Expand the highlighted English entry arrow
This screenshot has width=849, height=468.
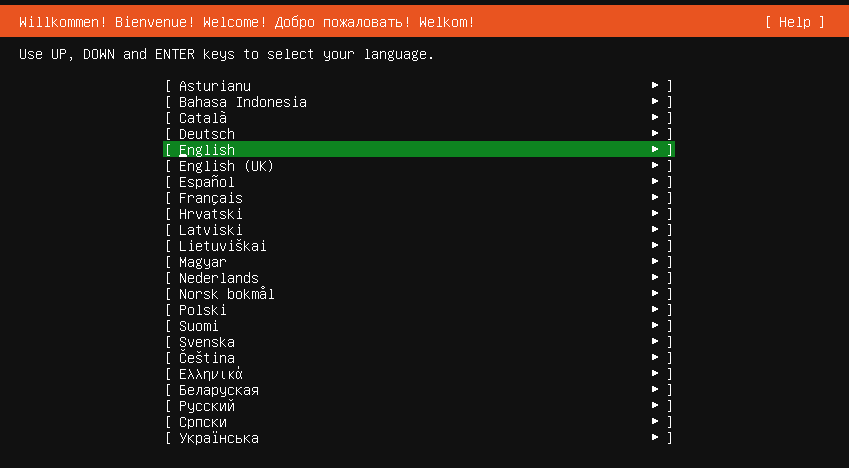655,149
